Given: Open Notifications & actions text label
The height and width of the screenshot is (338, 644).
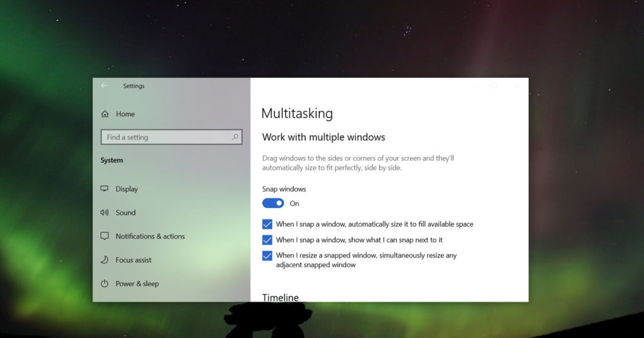Looking at the screenshot, I should tap(150, 236).
